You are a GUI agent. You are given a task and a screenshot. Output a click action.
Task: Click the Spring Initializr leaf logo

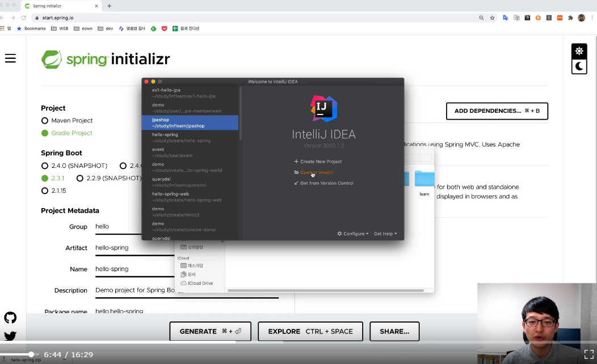pyautogui.click(x=52, y=59)
